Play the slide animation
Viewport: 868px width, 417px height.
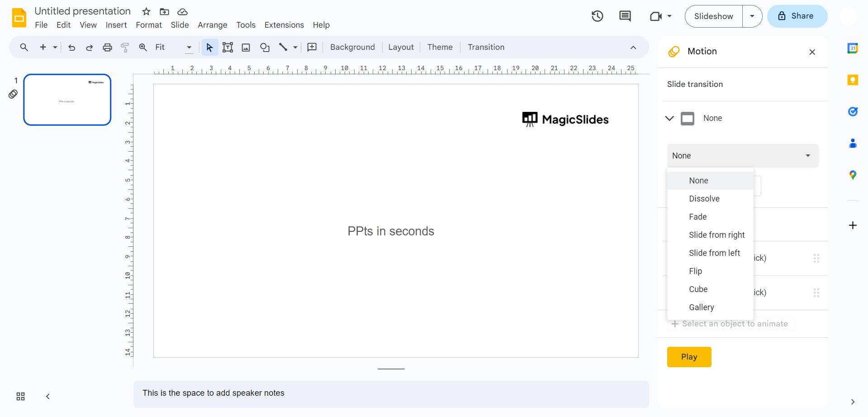click(689, 357)
